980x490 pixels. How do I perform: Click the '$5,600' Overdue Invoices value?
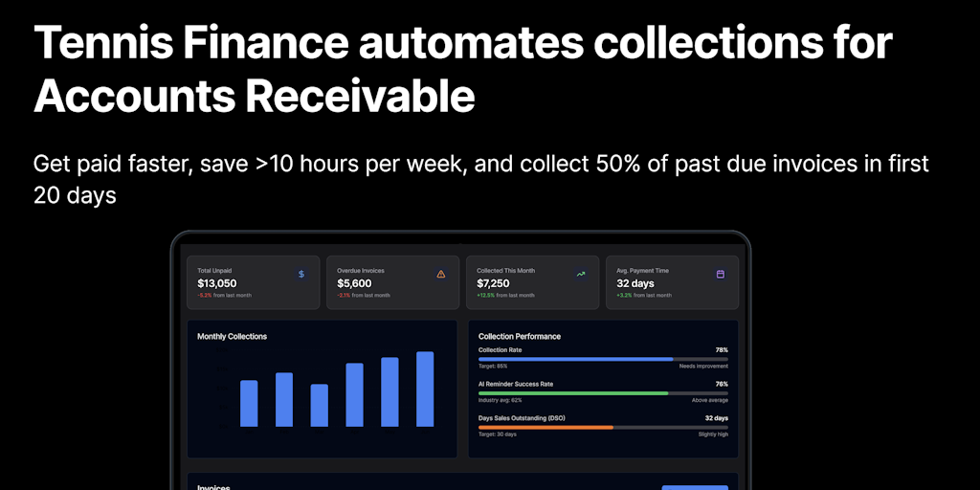coord(354,283)
